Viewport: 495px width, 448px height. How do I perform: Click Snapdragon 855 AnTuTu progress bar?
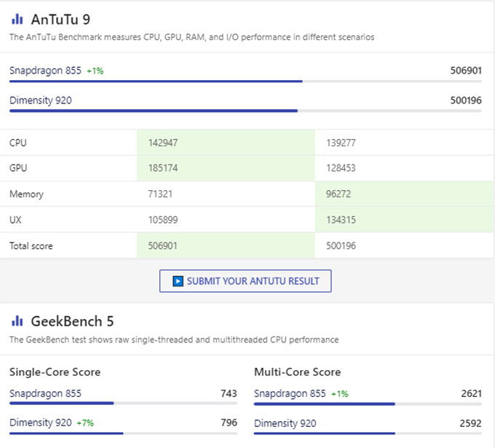tap(245, 81)
